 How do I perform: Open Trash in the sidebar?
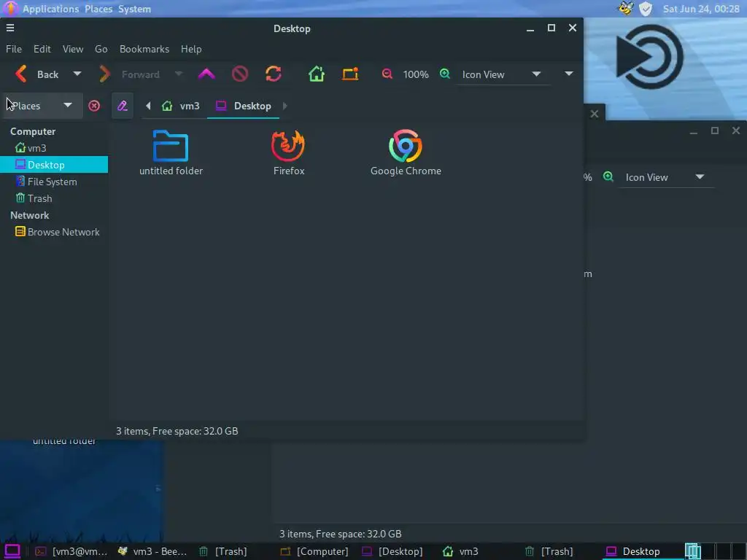pyautogui.click(x=54, y=198)
